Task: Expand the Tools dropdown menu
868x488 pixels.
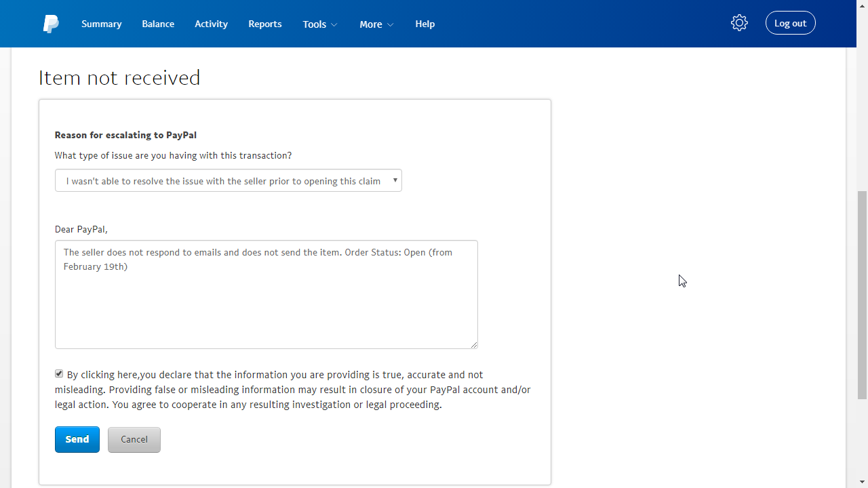Action: click(x=320, y=24)
